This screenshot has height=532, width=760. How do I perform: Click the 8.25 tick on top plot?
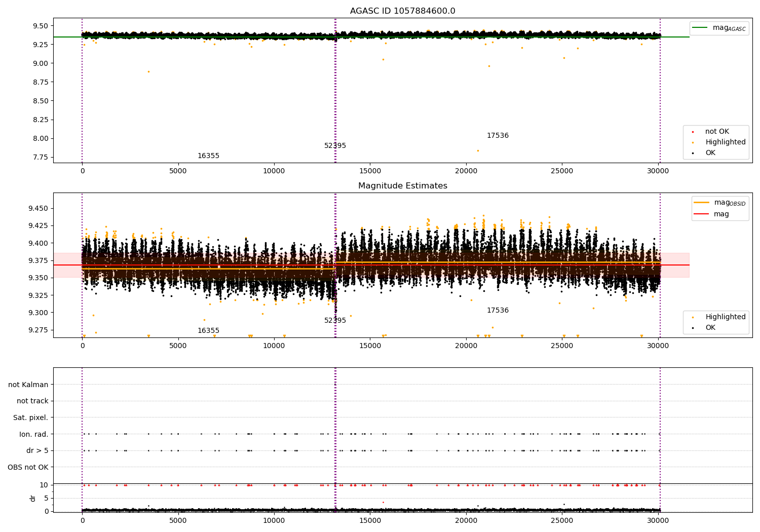pos(40,120)
